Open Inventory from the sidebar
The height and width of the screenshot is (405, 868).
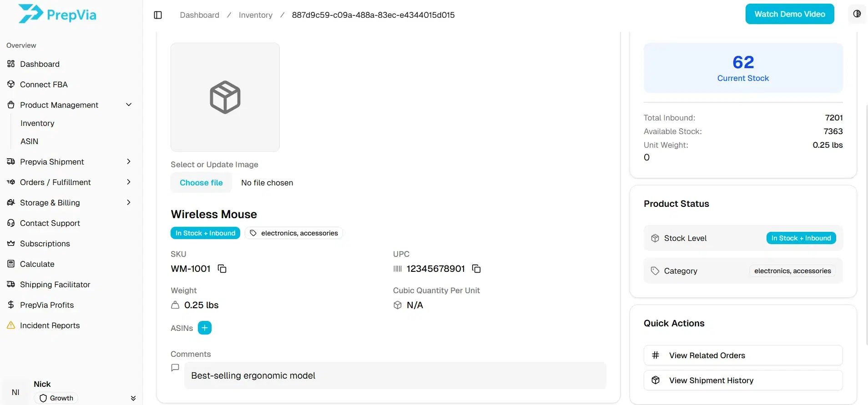pyautogui.click(x=37, y=123)
